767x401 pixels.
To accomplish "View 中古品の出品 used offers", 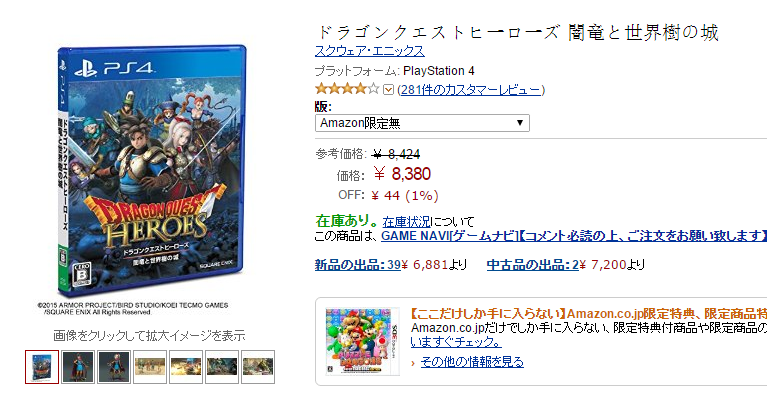I will coord(533,265).
